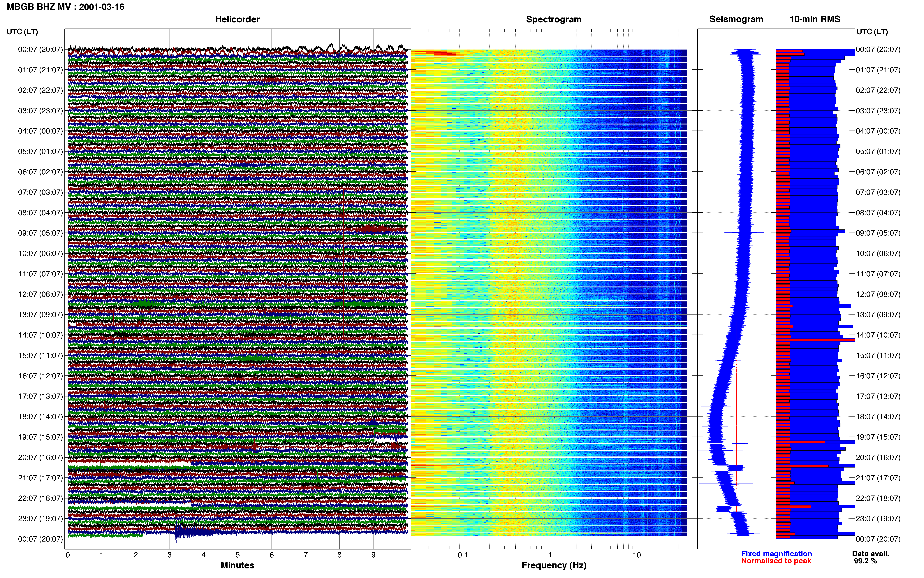Click '14:07 (10:07)' on the right time axis
Screen dimensions: 924x578
[878, 335]
